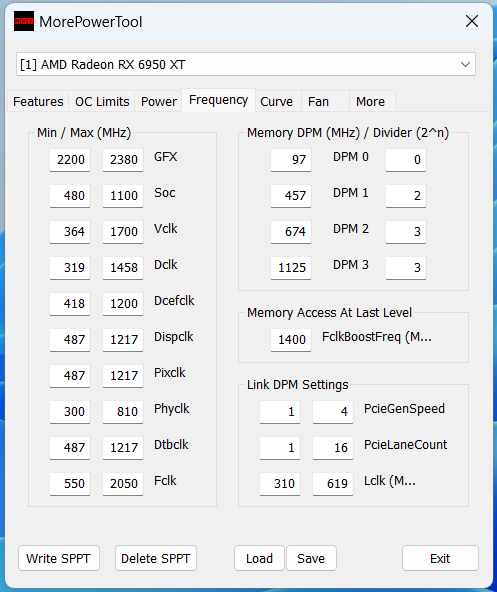The height and width of the screenshot is (592, 497).
Task: Click the Write SPPT button
Action: [x=59, y=558]
